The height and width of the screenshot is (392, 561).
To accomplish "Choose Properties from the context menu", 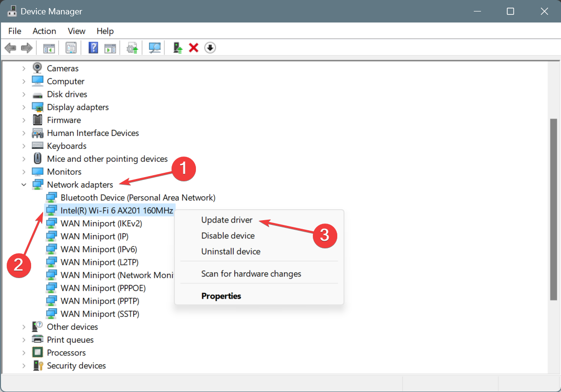I will click(221, 296).
